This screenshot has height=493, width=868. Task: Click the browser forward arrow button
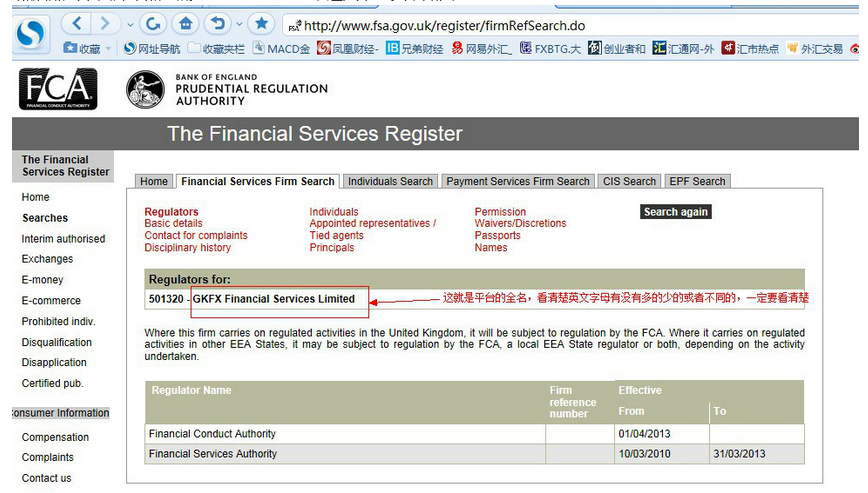(x=104, y=22)
